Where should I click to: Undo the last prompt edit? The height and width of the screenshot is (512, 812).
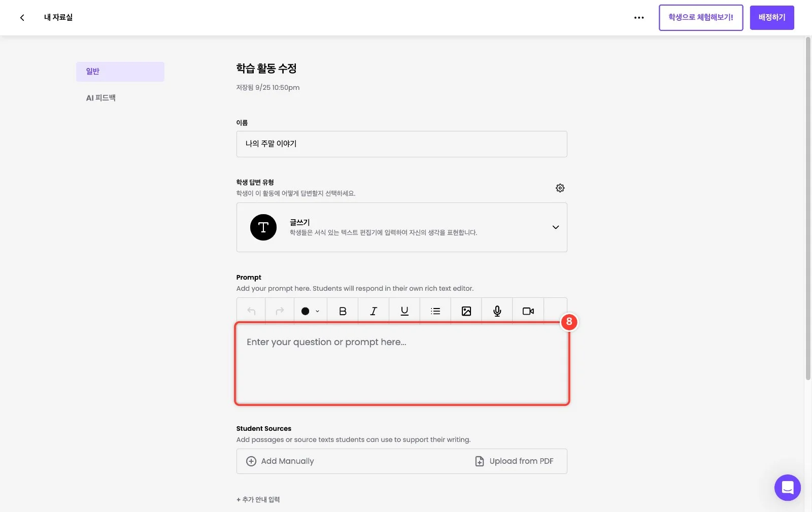coord(251,311)
